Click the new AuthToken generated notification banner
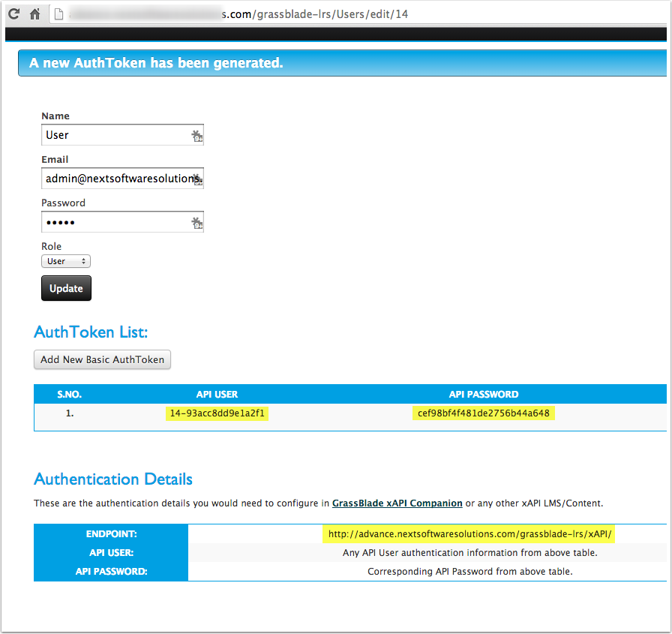This screenshot has height=634, width=672. click(341, 63)
